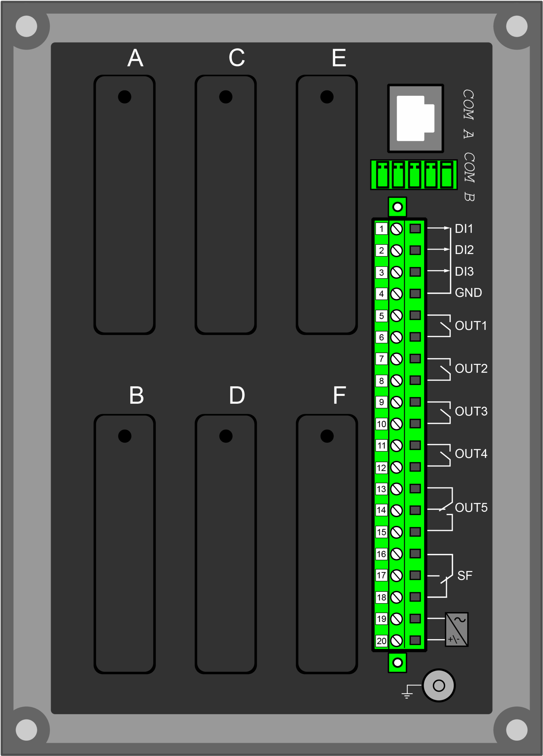This screenshot has height=756, width=543.
Task: Click terminal number 14 label
Action: tap(381, 510)
